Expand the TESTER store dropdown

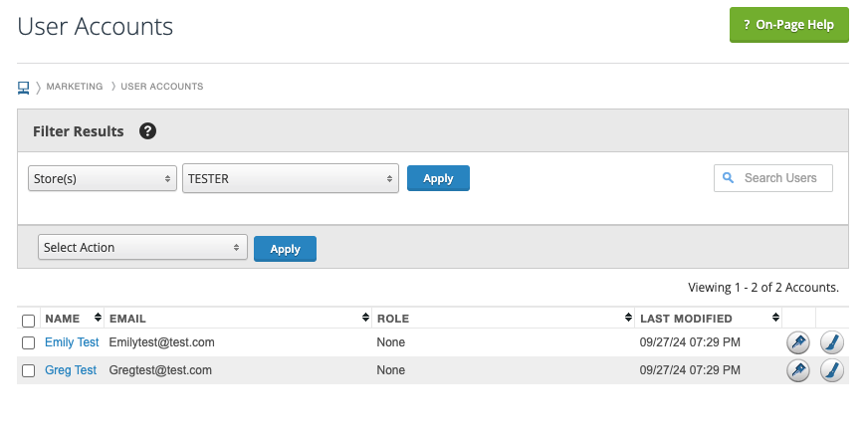290,178
